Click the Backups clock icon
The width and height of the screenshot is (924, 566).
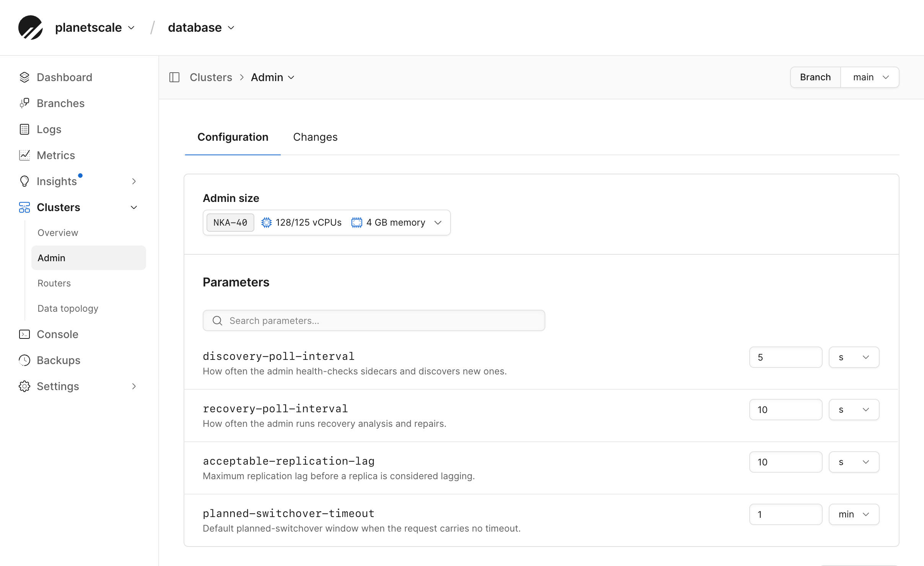click(x=24, y=360)
